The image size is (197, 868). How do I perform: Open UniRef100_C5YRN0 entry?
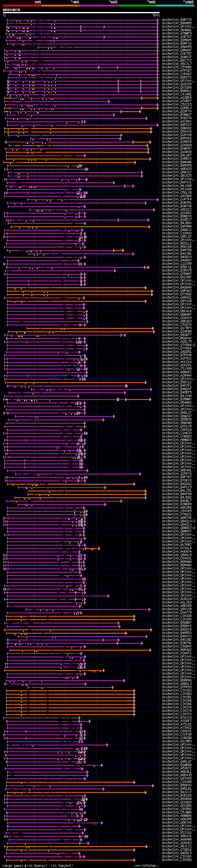point(177,67)
